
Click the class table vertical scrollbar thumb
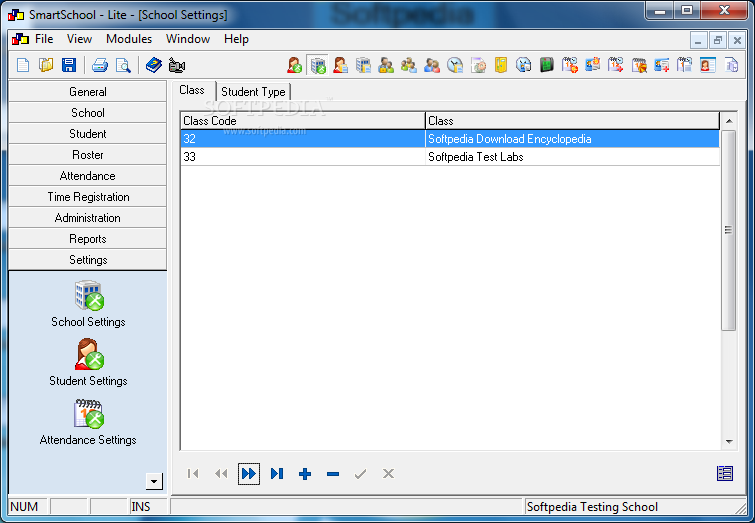coord(729,230)
